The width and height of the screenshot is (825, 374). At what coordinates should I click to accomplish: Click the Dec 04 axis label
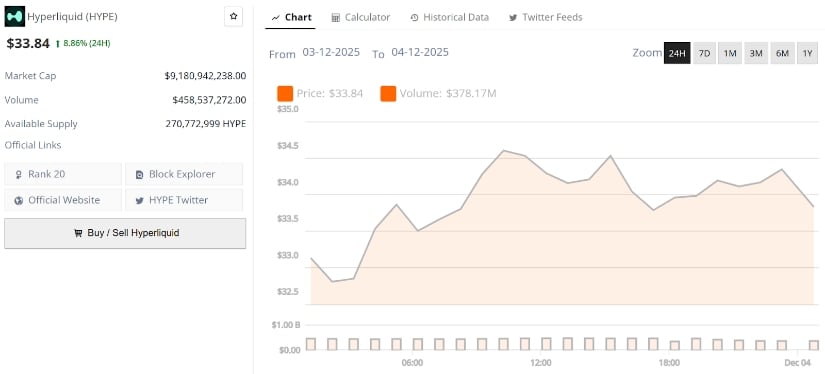[798, 363]
